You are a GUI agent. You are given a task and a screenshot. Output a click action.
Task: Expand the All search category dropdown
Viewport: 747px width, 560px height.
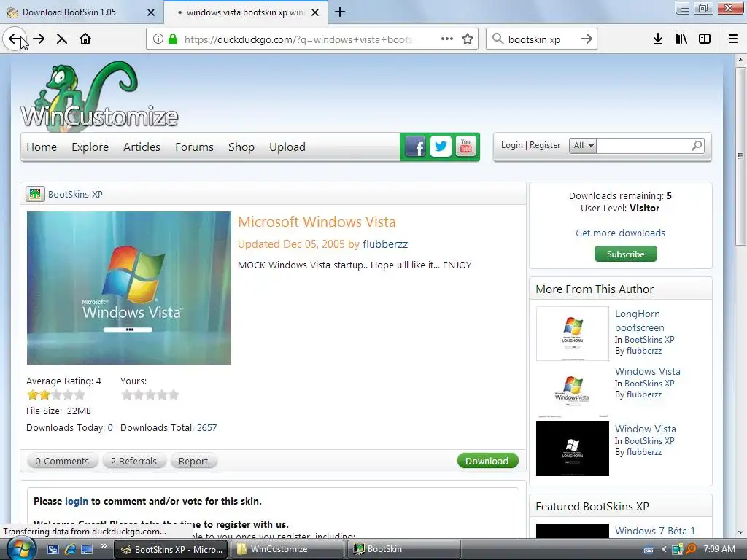tap(583, 146)
